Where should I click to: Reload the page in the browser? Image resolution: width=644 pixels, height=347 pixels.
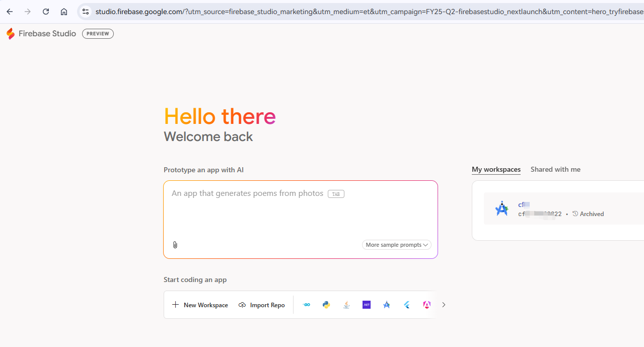46,12
